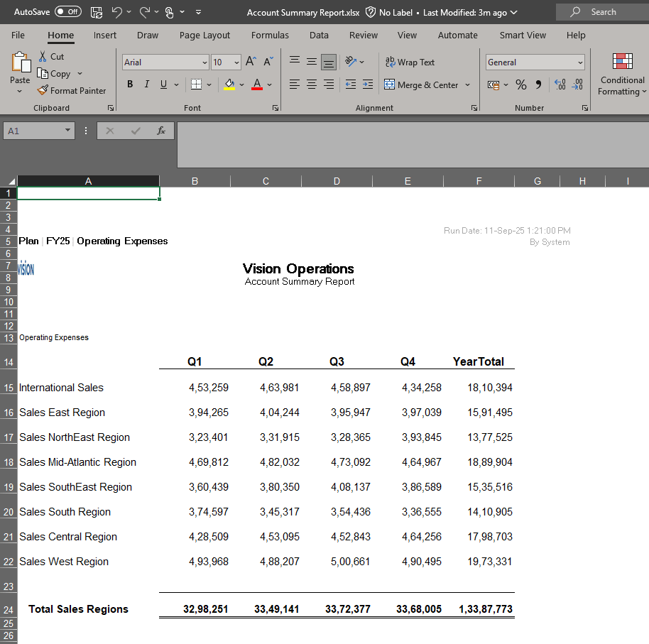The width and height of the screenshot is (649, 644).
Task: Click the Percent Style icon
Action: (x=521, y=84)
